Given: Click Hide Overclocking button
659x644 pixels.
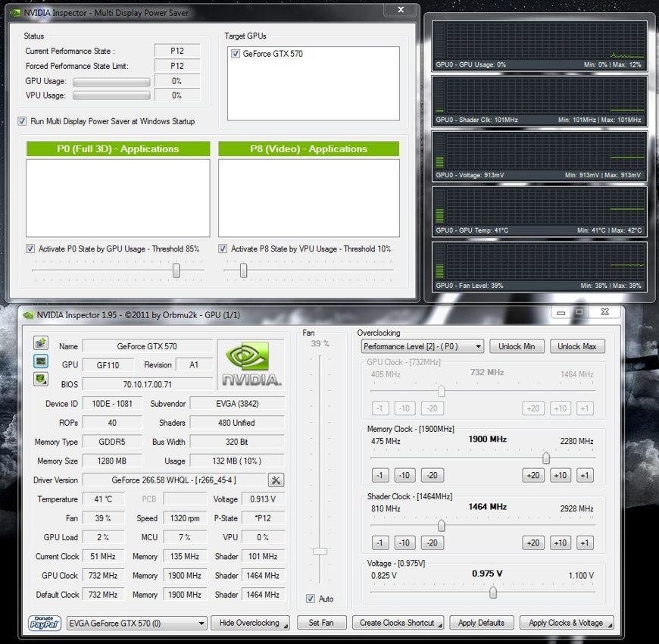Looking at the screenshot, I should 251,623.
